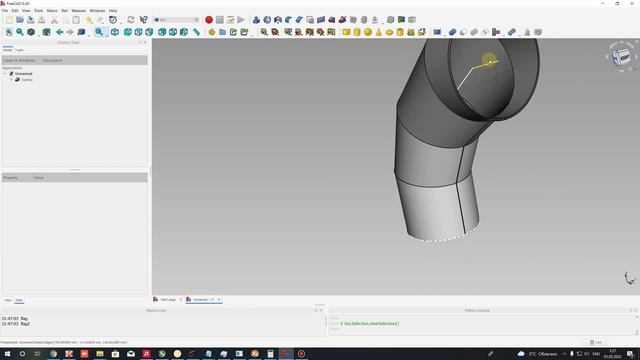
Task: Click the gray Stop macro square icon
Action: 220,20
